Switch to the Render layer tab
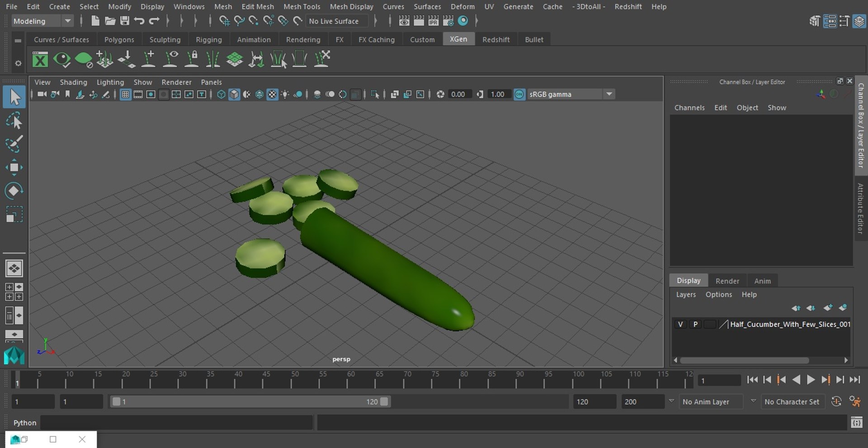Image resolution: width=868 pixels, height=448 pixels. (727, 281)
